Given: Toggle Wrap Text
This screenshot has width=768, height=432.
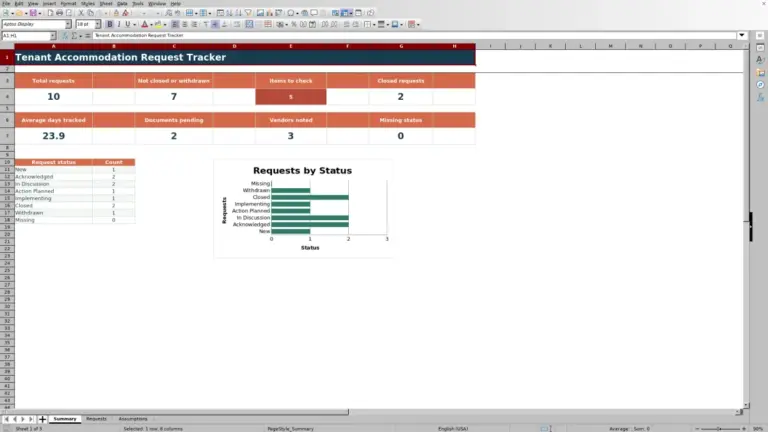Looking at the screenshot, I should click(x=237, y=24).
